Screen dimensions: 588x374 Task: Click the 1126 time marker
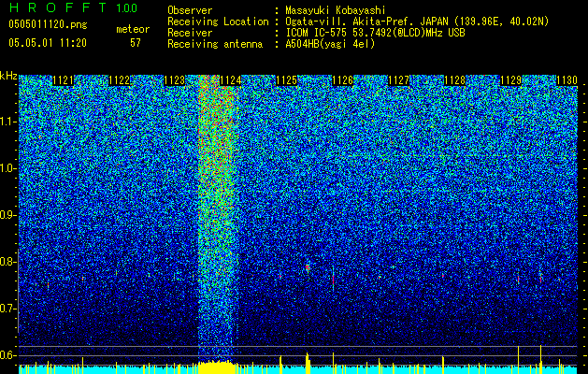[x=343, y=80]
